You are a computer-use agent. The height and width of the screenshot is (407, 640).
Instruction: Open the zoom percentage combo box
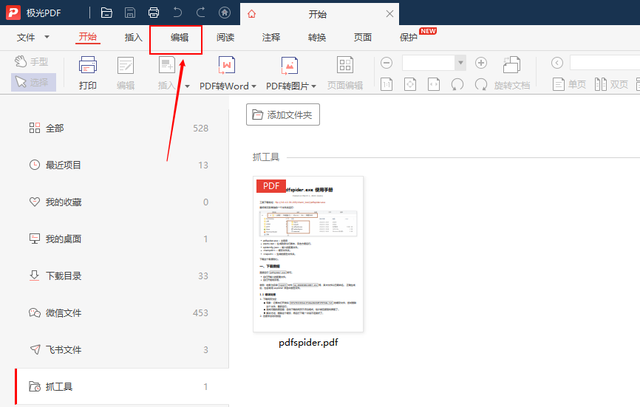pyautogui.click(x=434, y=63)
